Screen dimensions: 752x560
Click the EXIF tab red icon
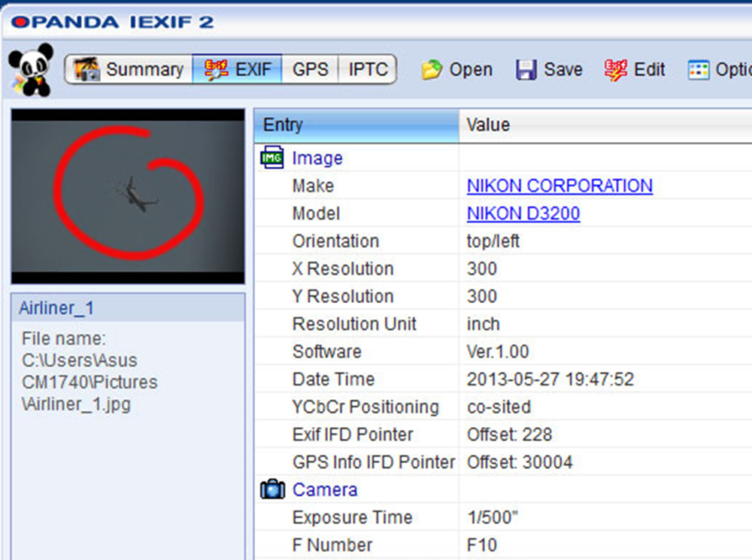click(217, 70)
